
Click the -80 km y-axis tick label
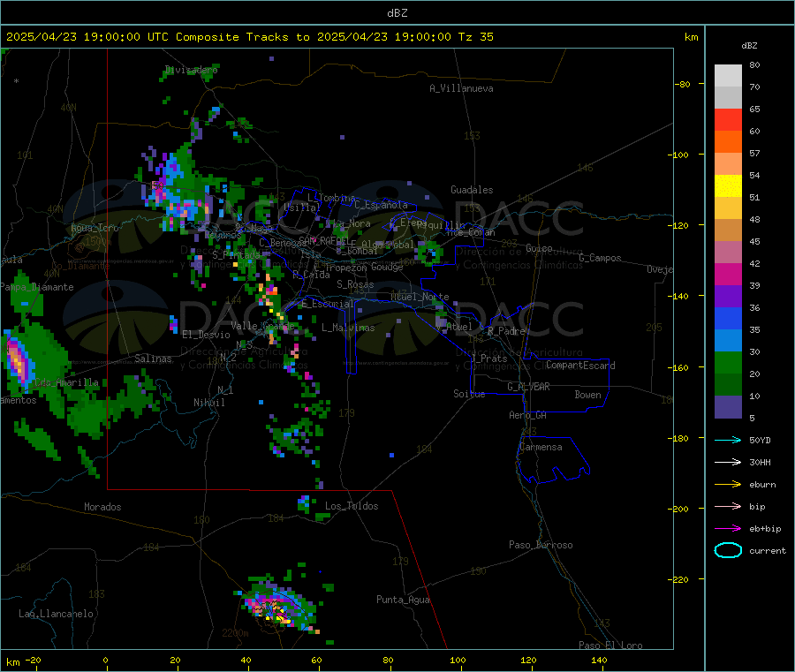[x=683, y=84]
